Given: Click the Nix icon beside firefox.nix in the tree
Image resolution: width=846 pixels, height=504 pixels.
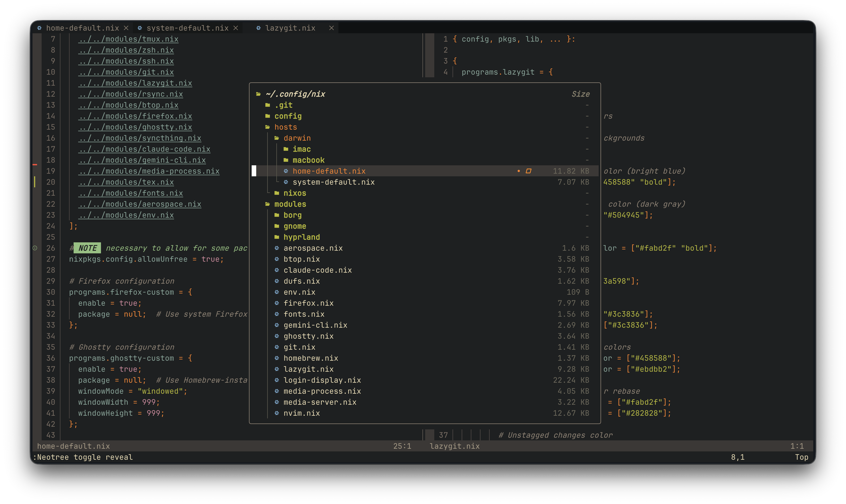Looking at the screenshot, I should click(277, 303).
